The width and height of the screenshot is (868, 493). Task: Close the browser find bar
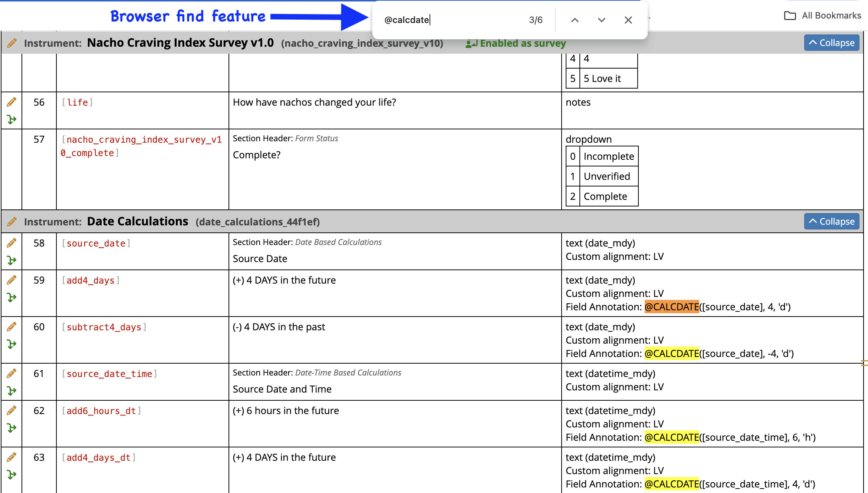click(x=628, y=20)
